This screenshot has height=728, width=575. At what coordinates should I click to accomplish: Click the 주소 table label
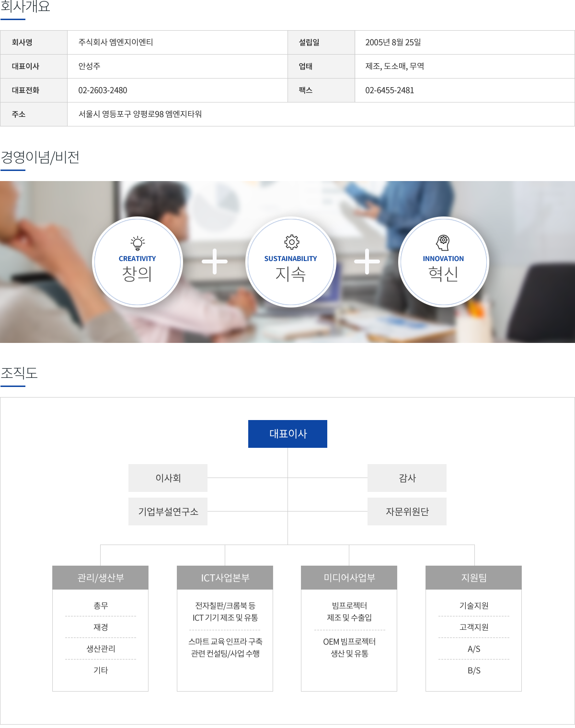point(19,114)
